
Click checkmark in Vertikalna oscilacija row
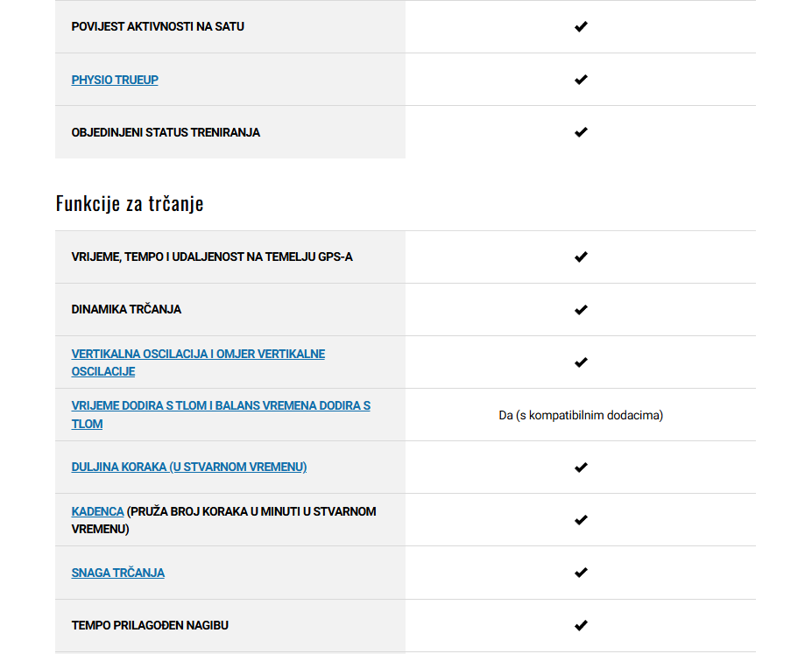tap(581, 362)
